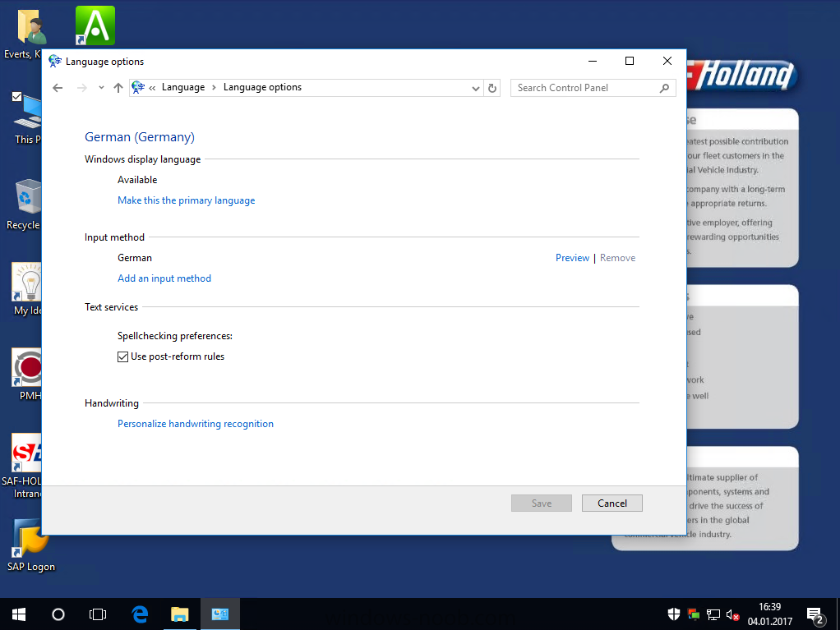The height and width of the screenshot is (630, 840).
Task: Click the Cancel button
Action: (612, 504)
